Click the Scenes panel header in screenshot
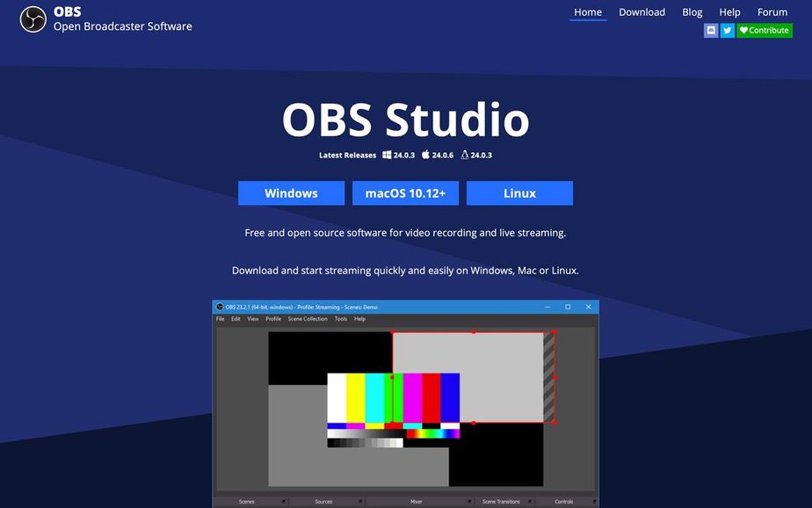 247,502
